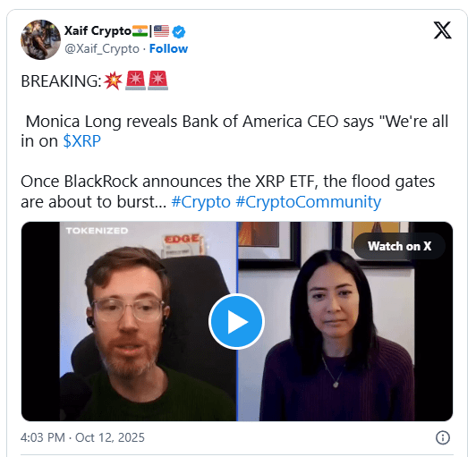The width and height of the screenshot is (476, 457).
Task: Click the Monica Long tweet text
Action: [234, 131]
